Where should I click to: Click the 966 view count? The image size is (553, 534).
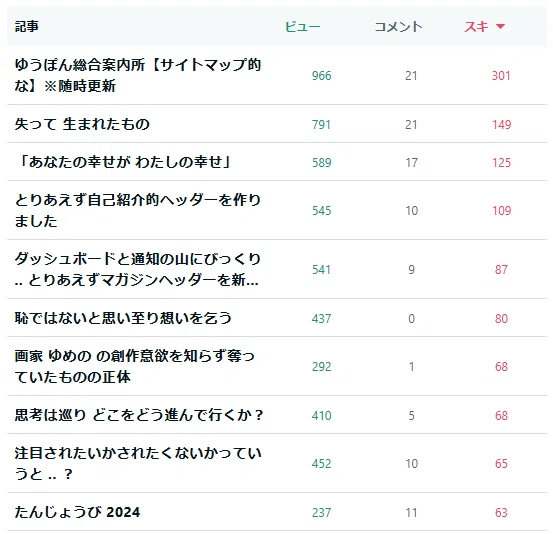coord(322,76)
